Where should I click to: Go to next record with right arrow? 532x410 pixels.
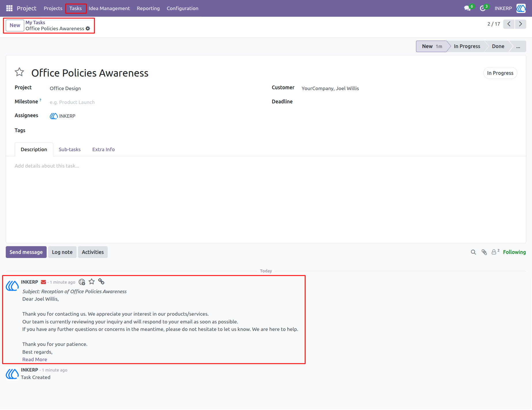pos(520,24)
